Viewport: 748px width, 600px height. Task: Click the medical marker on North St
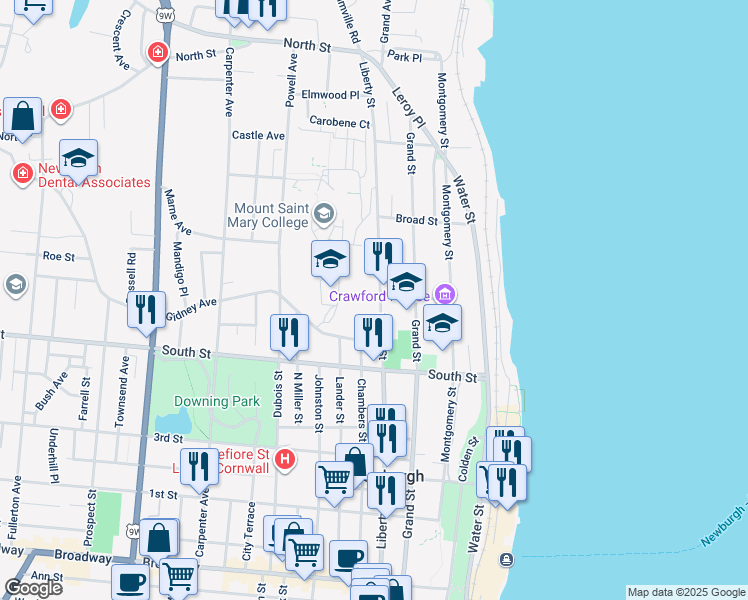pos(156,52)
